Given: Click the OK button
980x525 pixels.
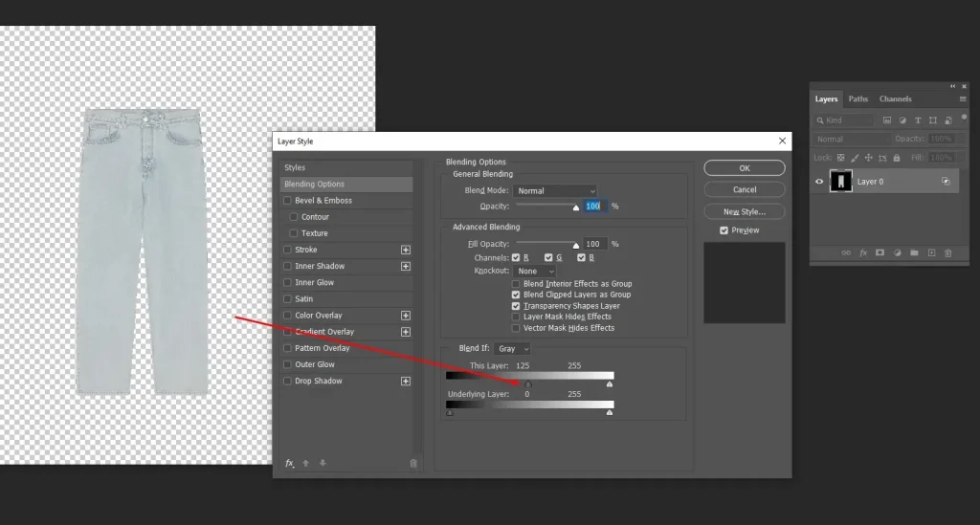Looking at the screenshot, I should [x=745, y=168].
